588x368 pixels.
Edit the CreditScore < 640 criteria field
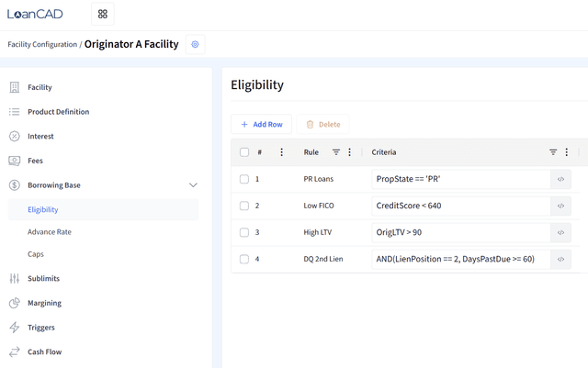(x=461, y=206)
